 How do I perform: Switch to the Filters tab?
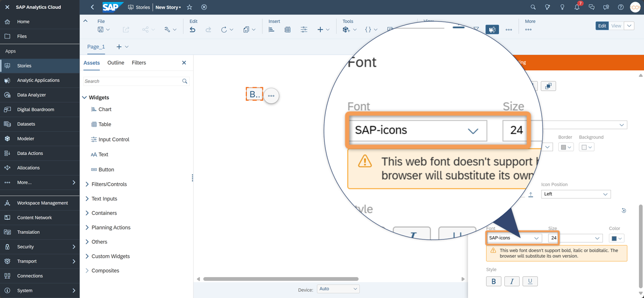(139, 63)
